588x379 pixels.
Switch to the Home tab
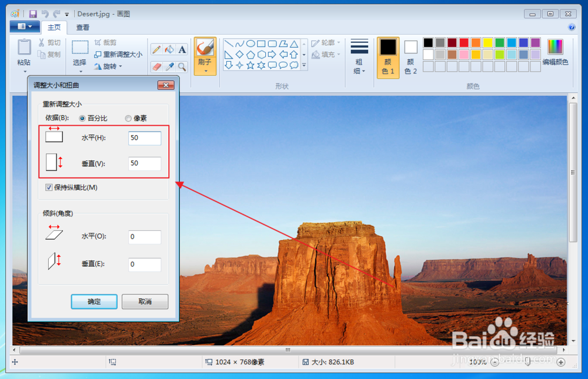point(54,28)
